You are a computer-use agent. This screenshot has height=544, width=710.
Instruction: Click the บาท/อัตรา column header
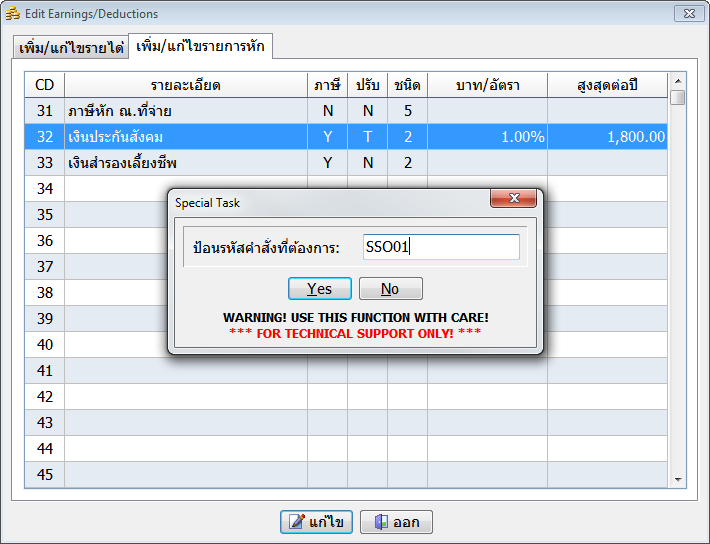487,85
